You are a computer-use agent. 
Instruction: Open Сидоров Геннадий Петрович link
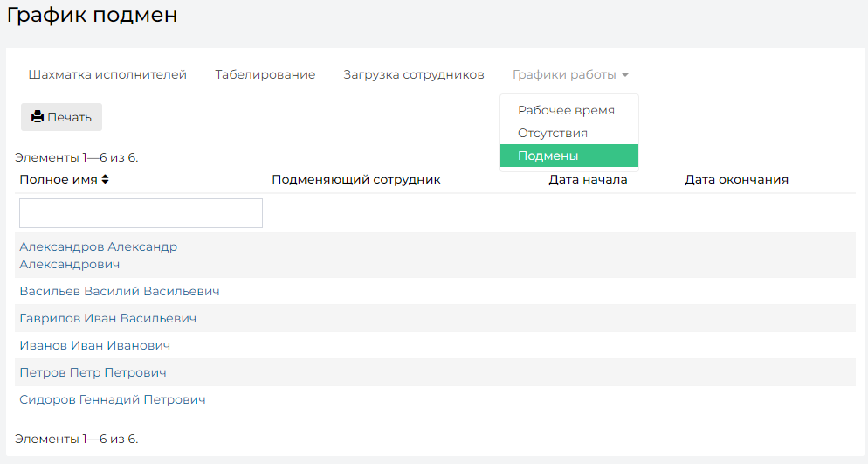(x=113, y=399)
